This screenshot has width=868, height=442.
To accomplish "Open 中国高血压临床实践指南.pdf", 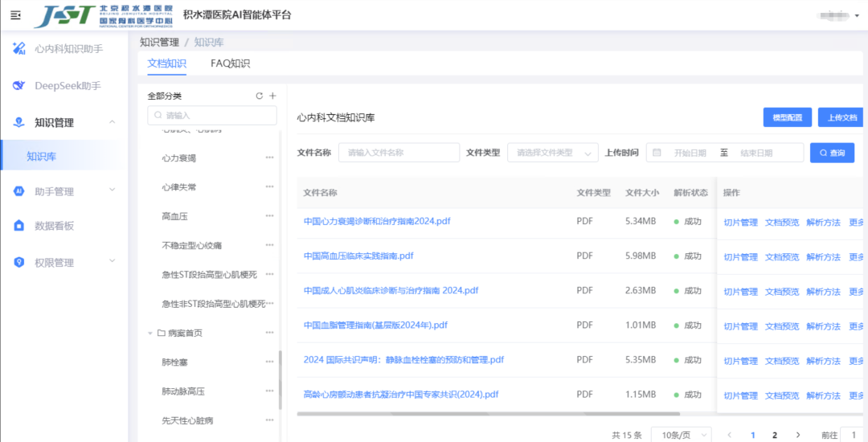I will (x=358, y=256).
